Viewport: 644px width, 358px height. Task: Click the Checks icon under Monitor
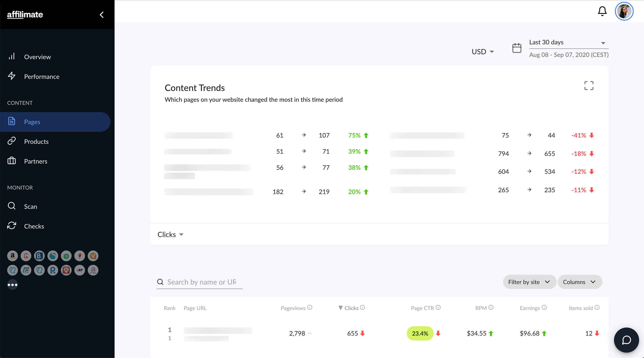(x=12, y=226)
